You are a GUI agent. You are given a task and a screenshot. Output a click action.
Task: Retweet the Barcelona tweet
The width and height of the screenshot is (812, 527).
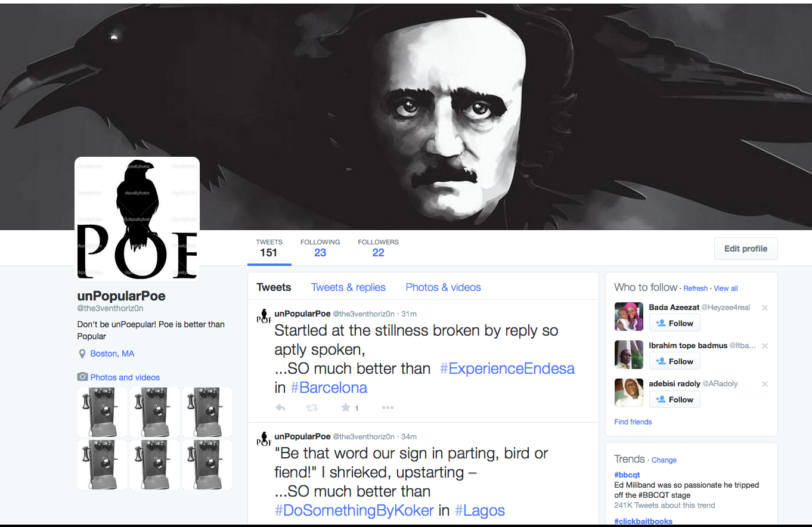click(312, 408)
